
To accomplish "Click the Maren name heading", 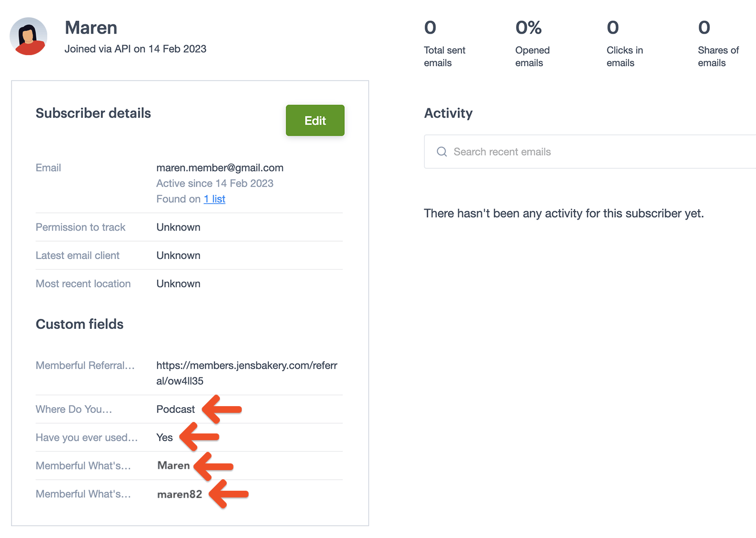I will pyautogui.click(x=91, y=28).
